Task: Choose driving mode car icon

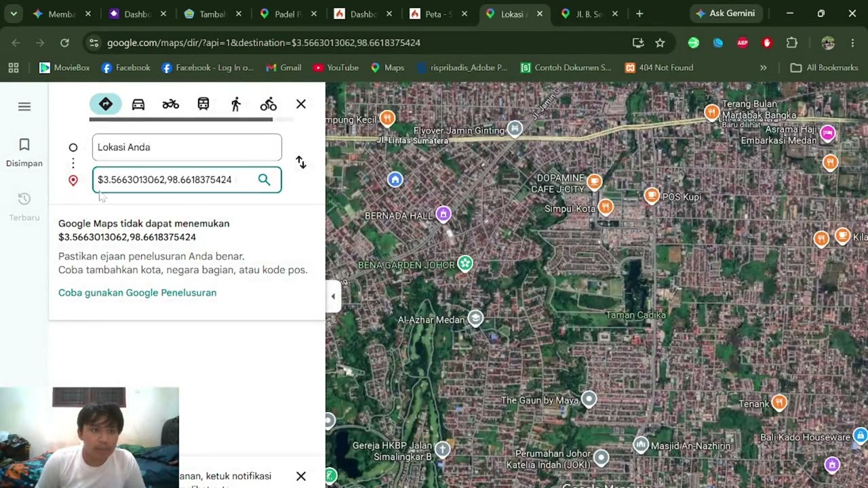Action: (x=138, y=104)
